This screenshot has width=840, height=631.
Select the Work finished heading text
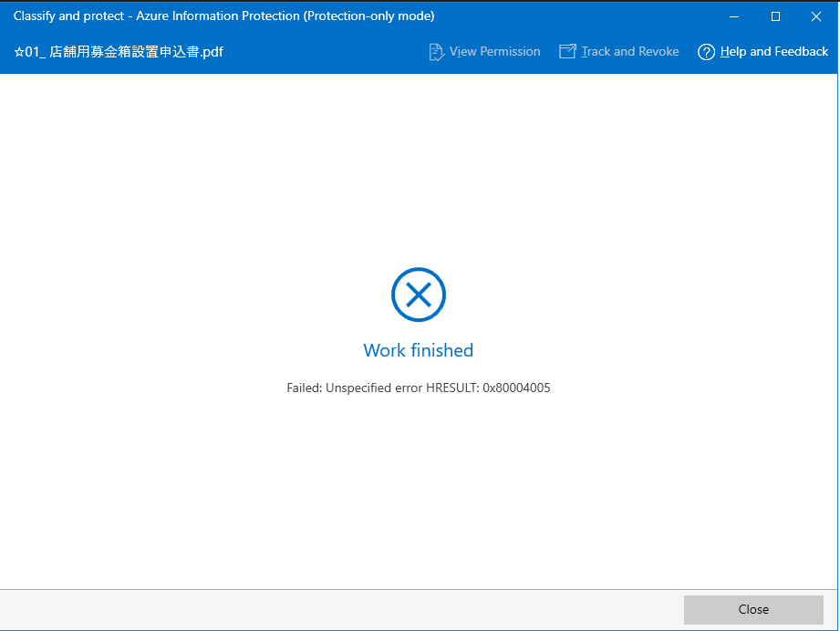(x=419, y=350)
